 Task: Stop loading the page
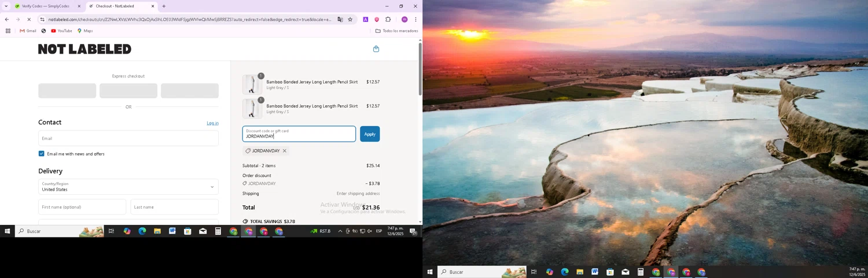[x=29, y=20]
